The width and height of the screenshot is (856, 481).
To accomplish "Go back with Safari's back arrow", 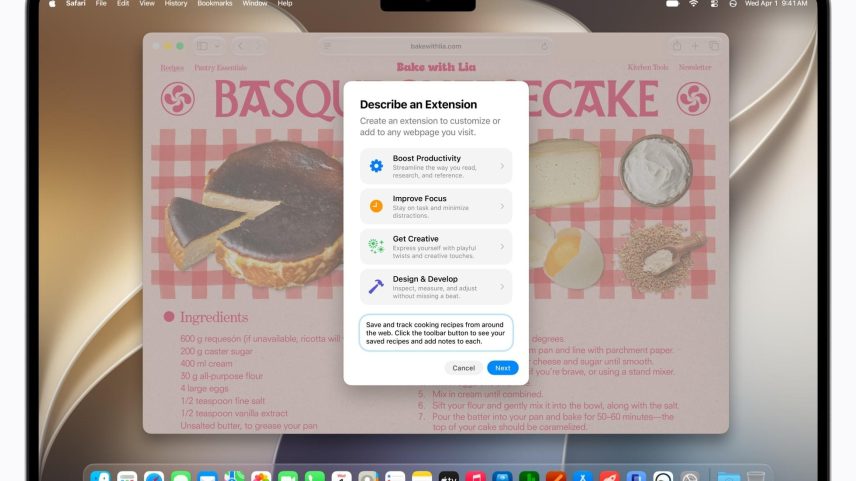I will point(240,46).
